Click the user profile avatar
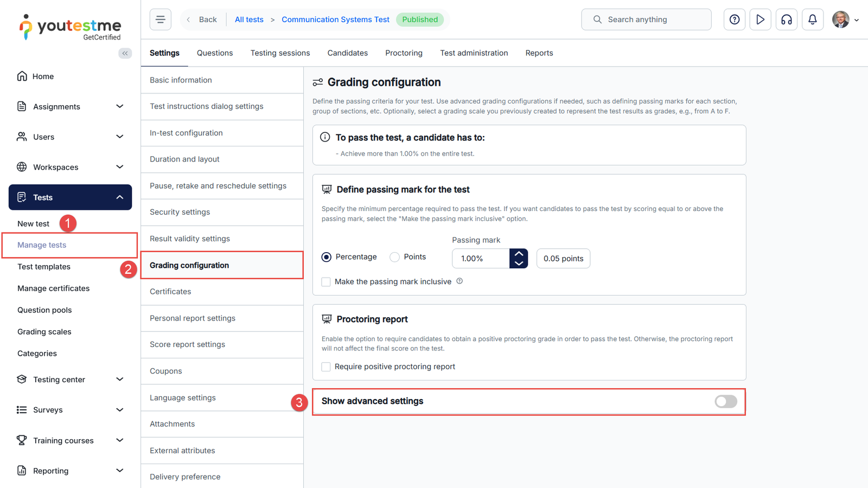868x488 pixels. tap(840, 20)
